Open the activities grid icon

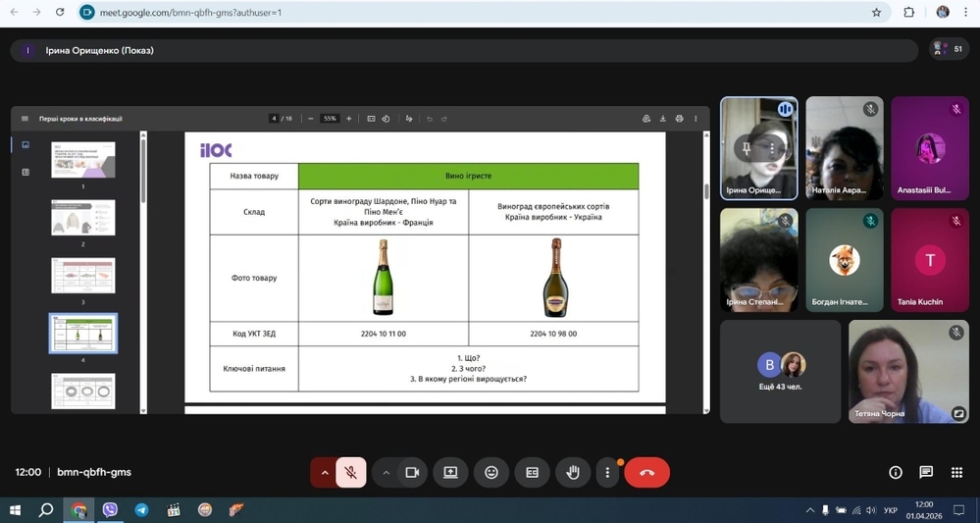956,473
